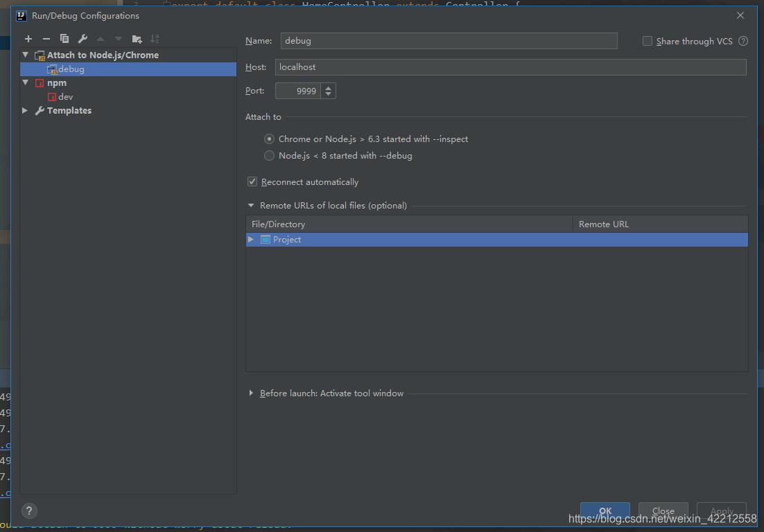764x532 pixels.
Task: Collapse the npm configurations group
Action: (x=26, y=82)
